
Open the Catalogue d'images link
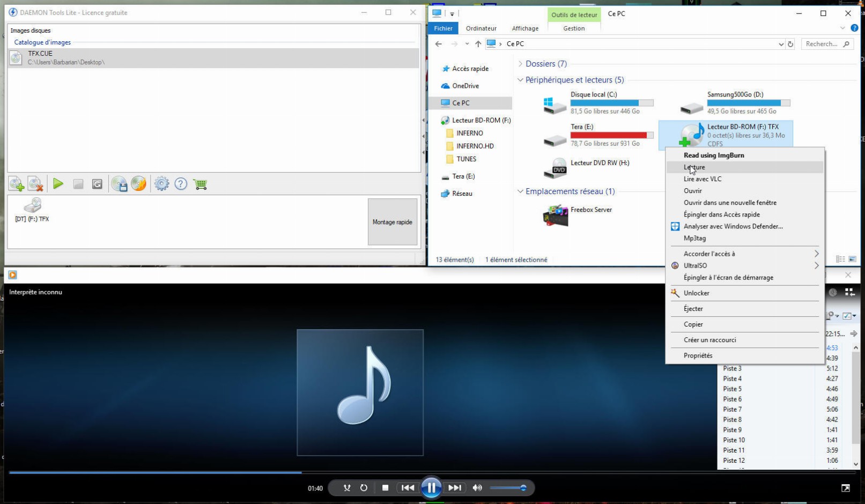[42, 42]
